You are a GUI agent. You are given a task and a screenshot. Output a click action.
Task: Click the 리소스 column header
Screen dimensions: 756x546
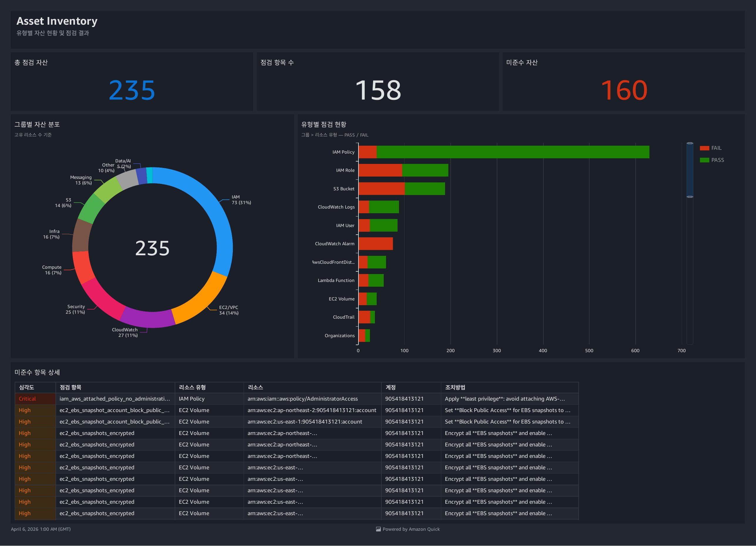312,387
